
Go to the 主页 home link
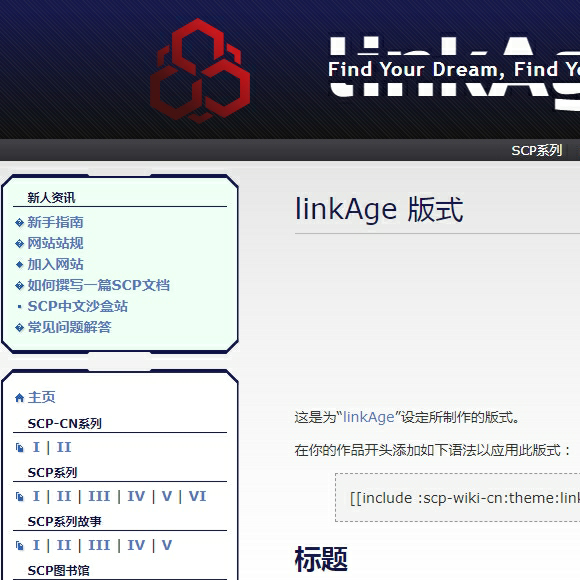tap(41, 397)
